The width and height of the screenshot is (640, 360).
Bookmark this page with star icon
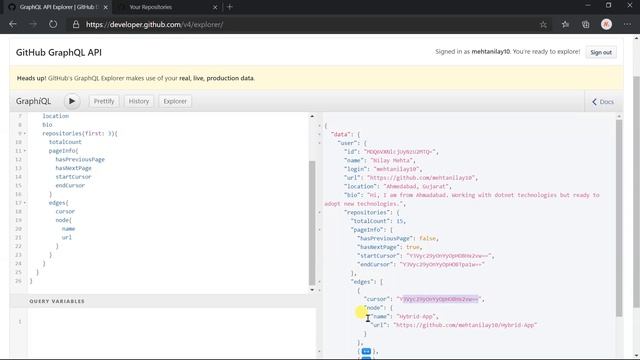[x=543, y=24]
